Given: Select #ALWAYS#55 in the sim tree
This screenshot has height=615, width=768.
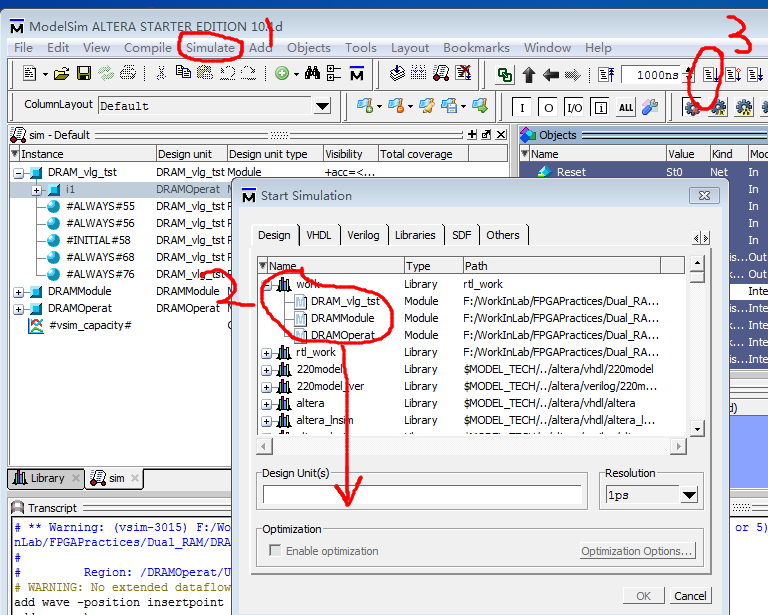Looking at the screenshot, I should (100, 206).
